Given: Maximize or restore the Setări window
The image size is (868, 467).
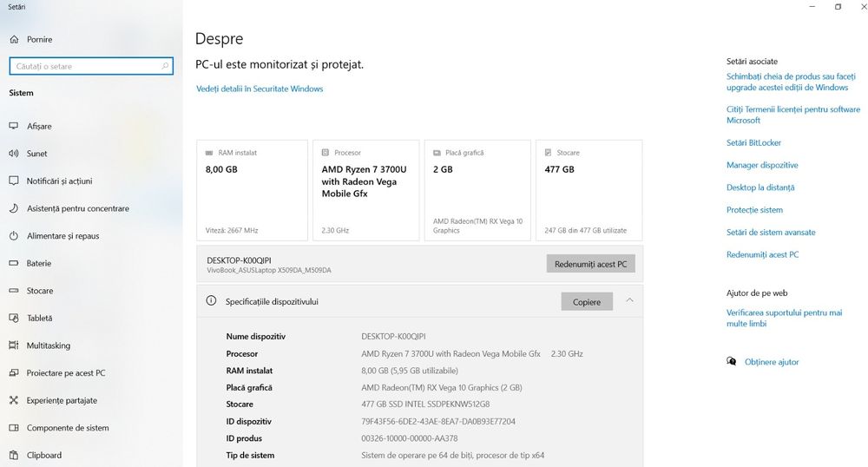Looking at the screenshot, I should pos(838,7).
